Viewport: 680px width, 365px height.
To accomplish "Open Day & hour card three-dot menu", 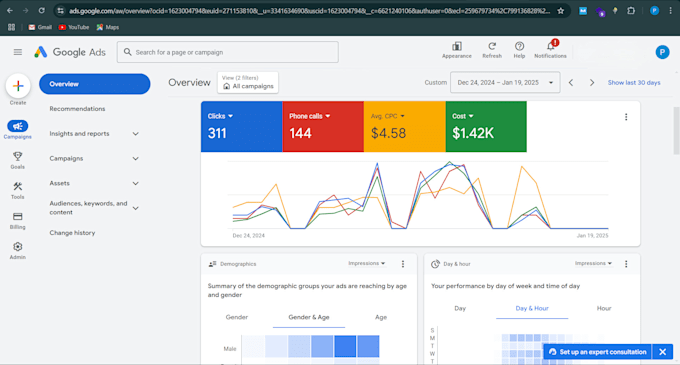I will pyautogui.click(x=626, y=264).
